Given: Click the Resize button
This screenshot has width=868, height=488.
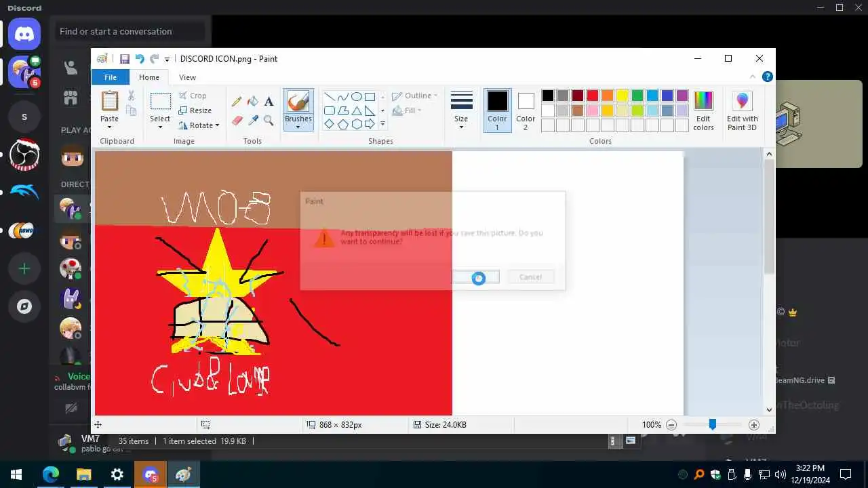Looking at the screenshot, I should click(195, 110).
